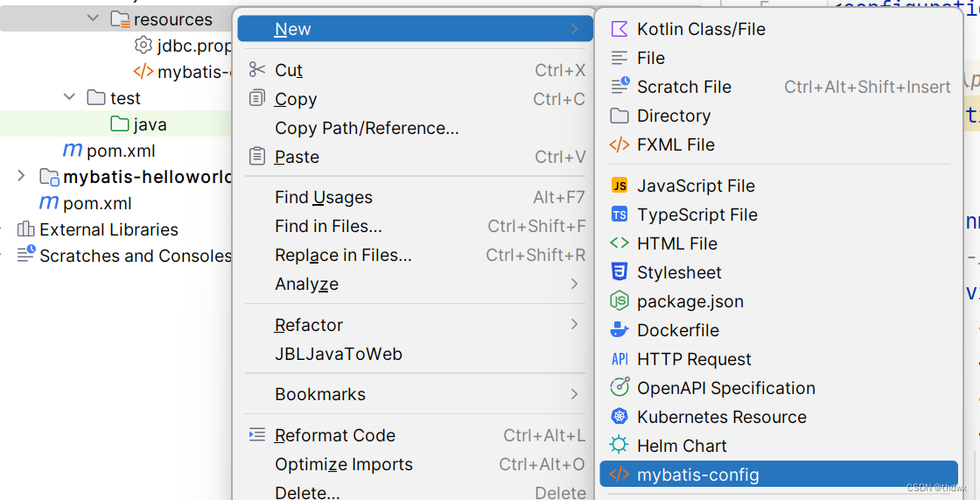Expand the mybatis-helloworld module

tap(21, 177)
